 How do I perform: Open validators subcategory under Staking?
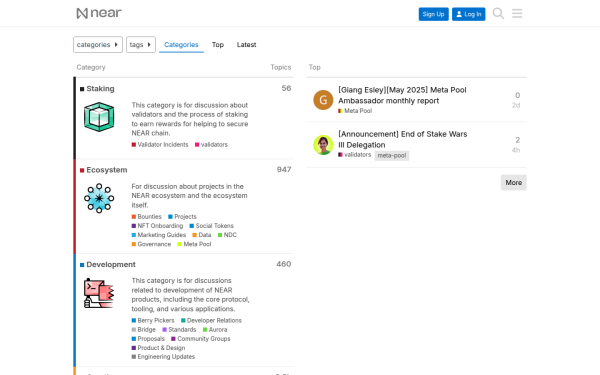tap(211, 145)
